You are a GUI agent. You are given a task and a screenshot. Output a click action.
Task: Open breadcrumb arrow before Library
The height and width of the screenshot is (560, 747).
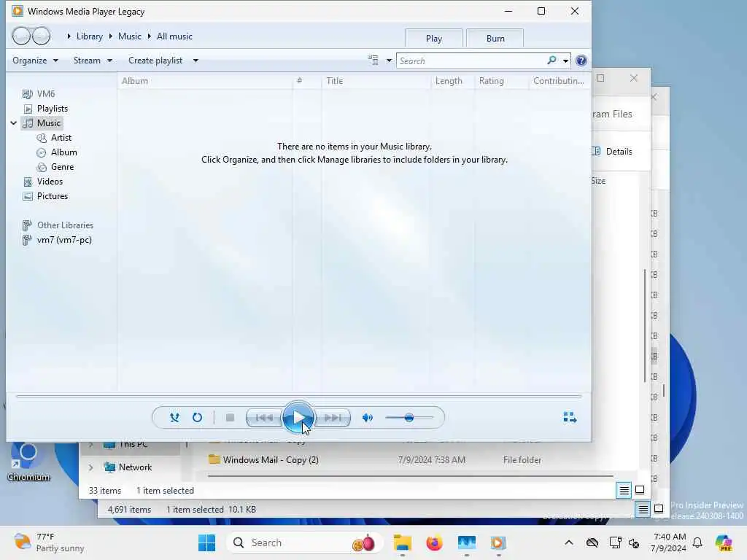tap(69, 36)
